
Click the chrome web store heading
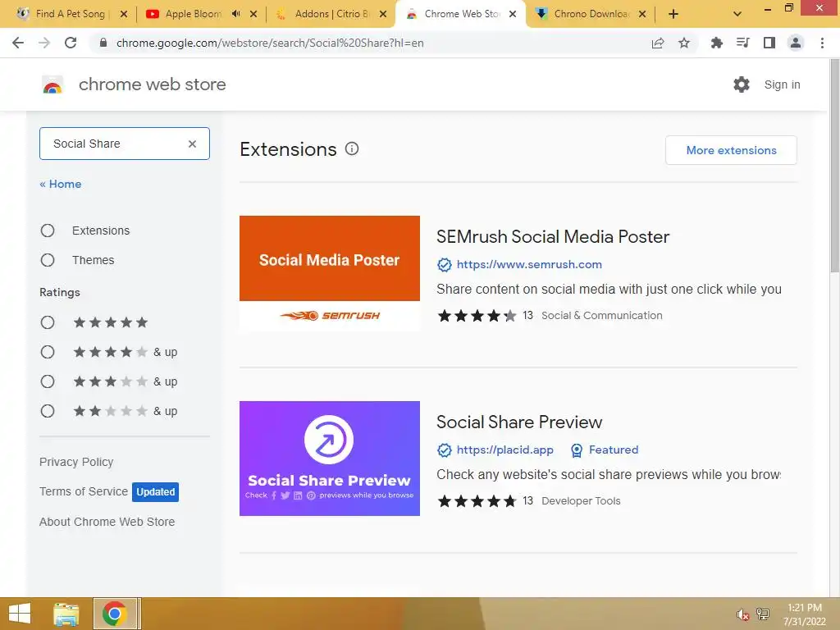pyautogui.click(x=152, y=84)
